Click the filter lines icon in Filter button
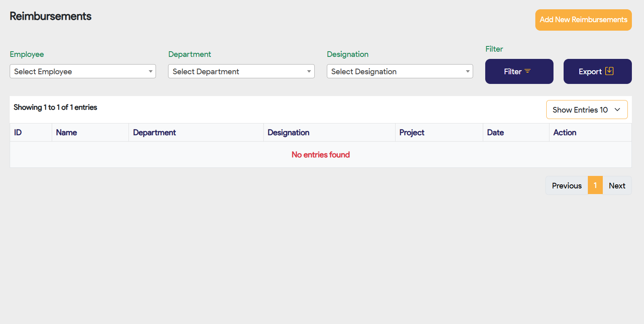Image resolution: width=644 pixels, height=324 pixels. pos(528,71)
